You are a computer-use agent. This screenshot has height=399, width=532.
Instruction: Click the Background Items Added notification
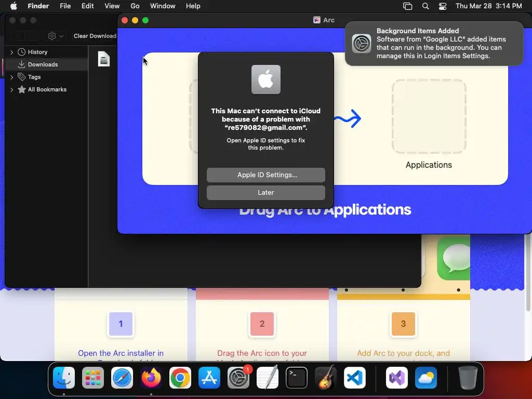434,44
